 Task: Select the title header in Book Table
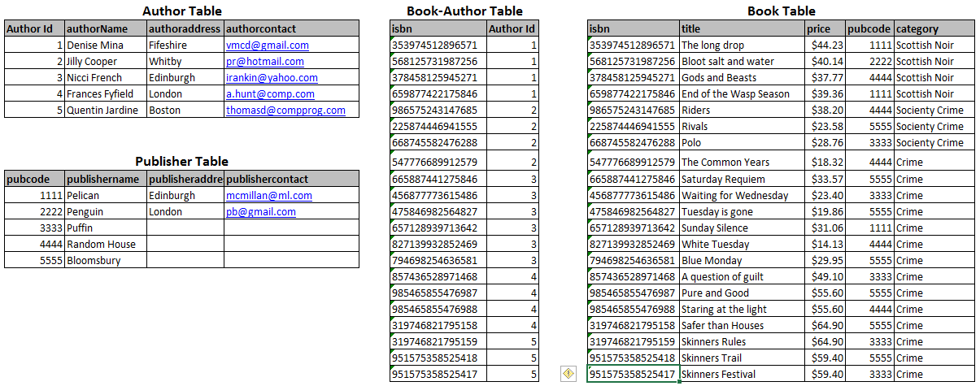click(x=742, y=28)
